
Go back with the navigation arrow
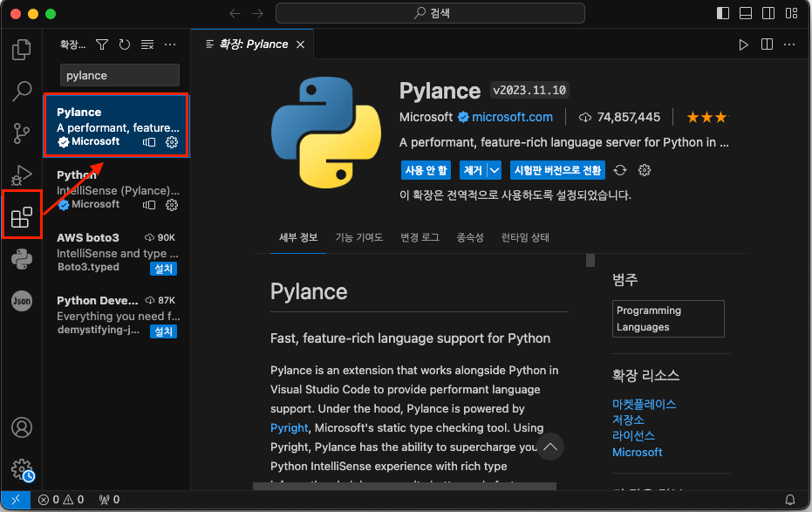pos(235,13)
